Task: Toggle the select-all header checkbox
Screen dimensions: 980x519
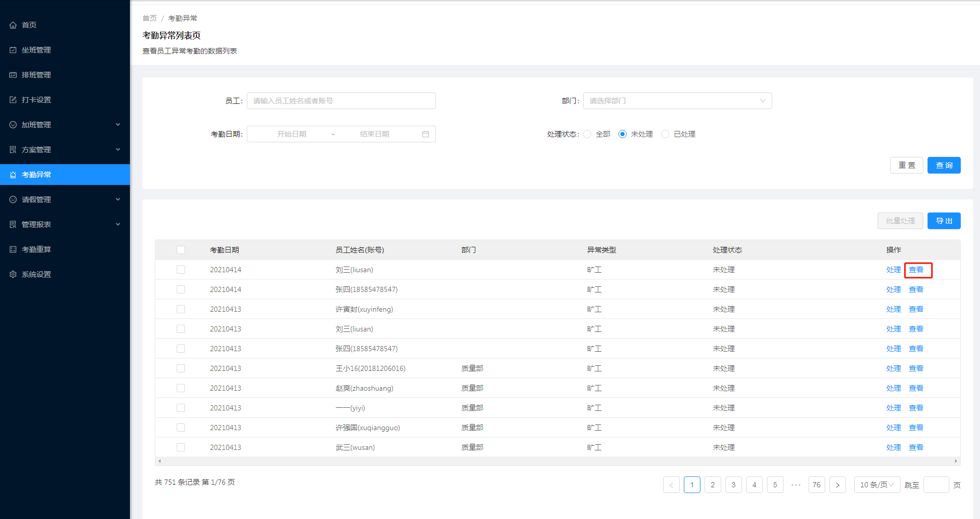Action: click(181, 250)
